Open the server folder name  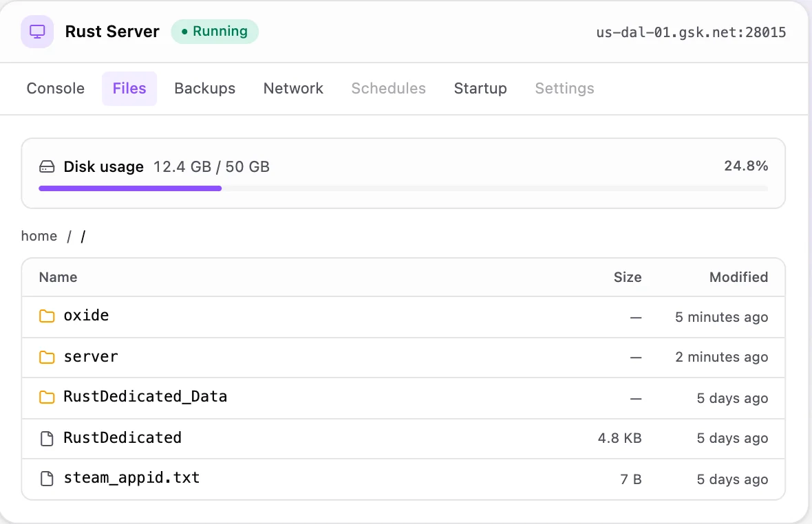pyautogui.click(x=91, y=357)
